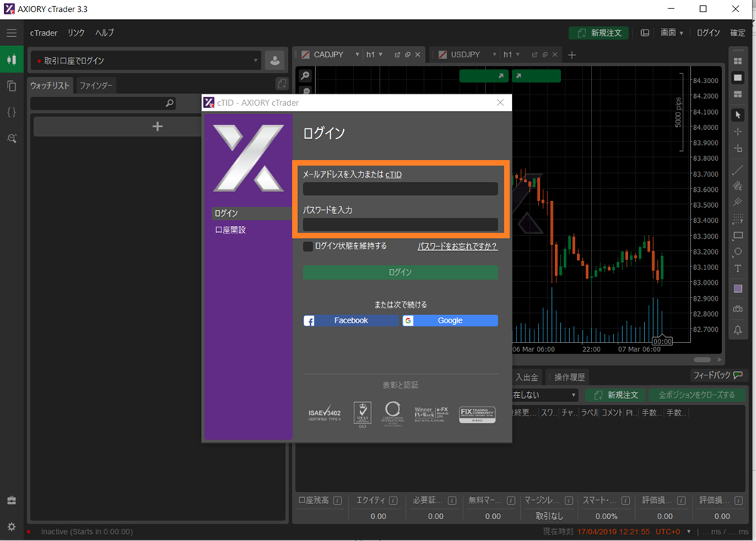Focus the email or cTID input field
This screenshot has height=541, width=756.
(x=400, y=189)
